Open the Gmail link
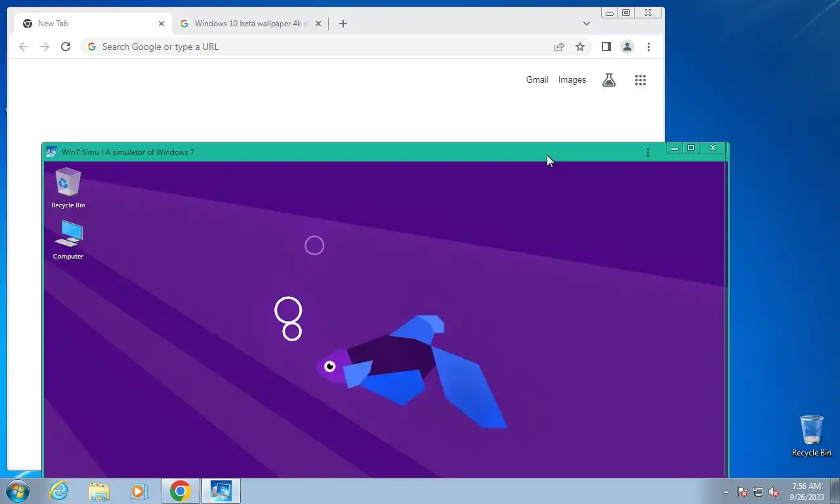840x504 pixels. point(537,79)
